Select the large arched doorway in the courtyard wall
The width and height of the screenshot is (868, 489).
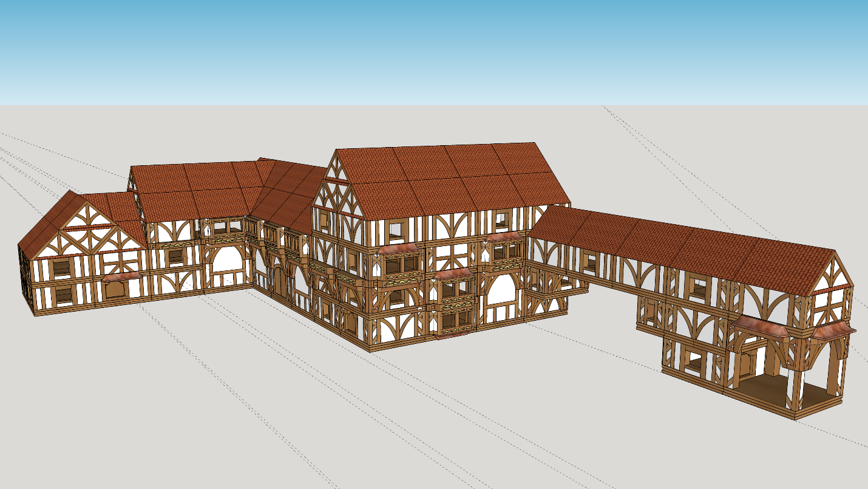[x=228, y=261]
